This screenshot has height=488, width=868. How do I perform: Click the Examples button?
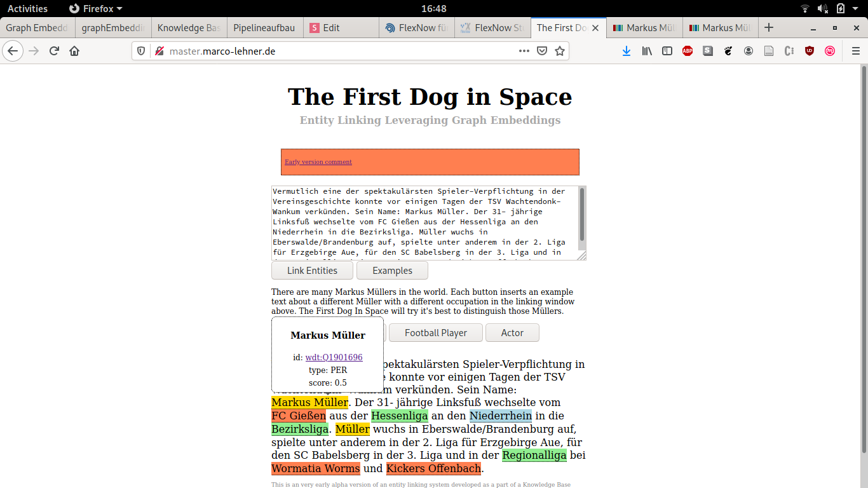392,270
